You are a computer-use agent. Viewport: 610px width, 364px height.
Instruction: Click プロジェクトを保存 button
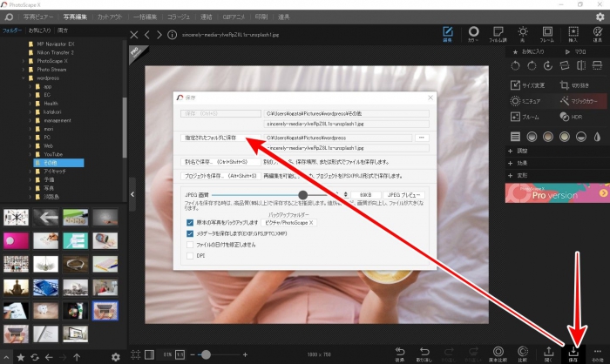220,176
